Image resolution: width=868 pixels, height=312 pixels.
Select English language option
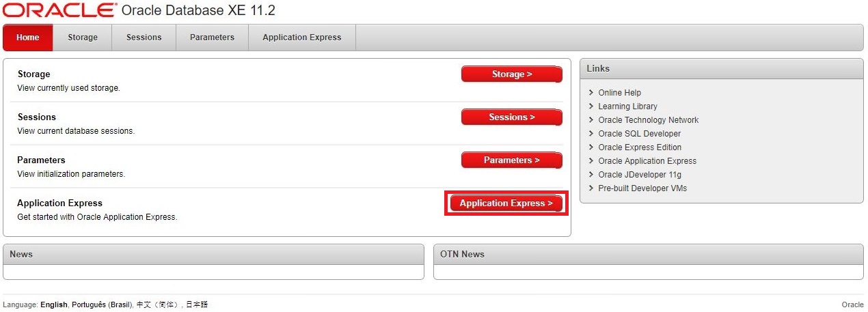point(54,304)
